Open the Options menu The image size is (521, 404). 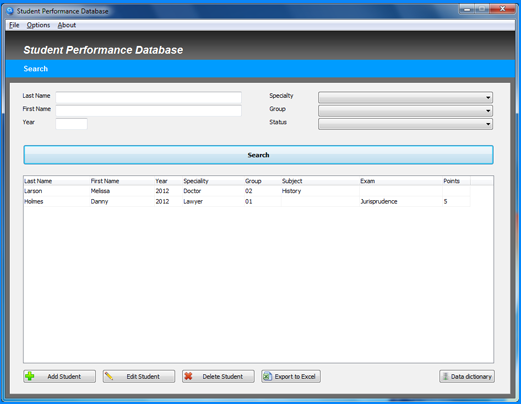click(x=38, y=25)
